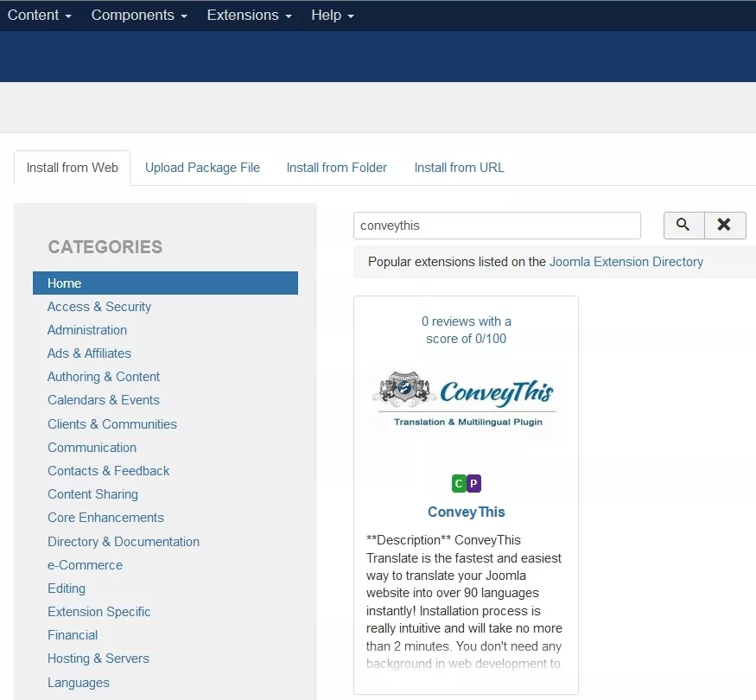Open the Authoring & Content category
Screen dimensions: 756x700
click(103, 377)
